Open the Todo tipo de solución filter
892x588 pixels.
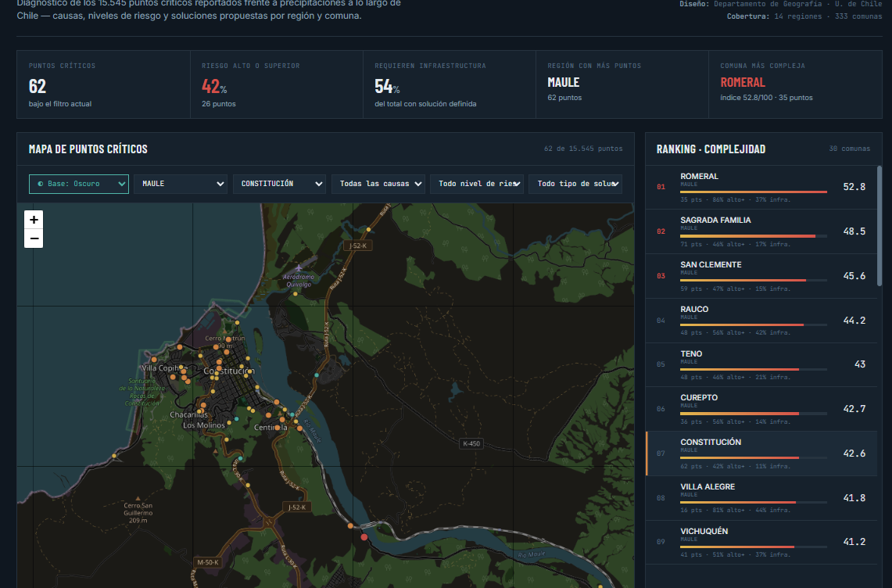(575, 184)
